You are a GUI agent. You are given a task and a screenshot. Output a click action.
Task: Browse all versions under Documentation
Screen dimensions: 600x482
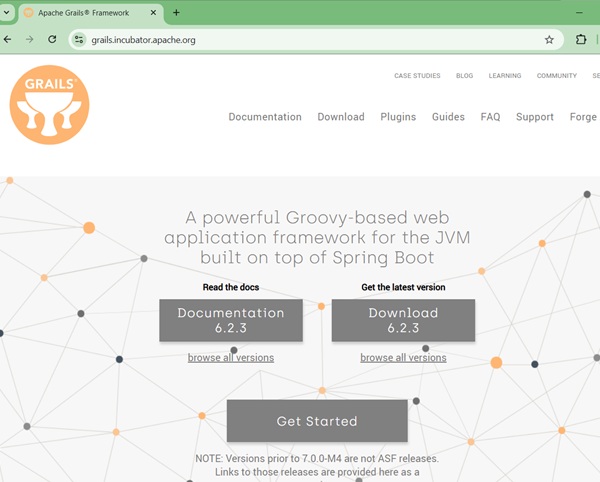[231, 358]
